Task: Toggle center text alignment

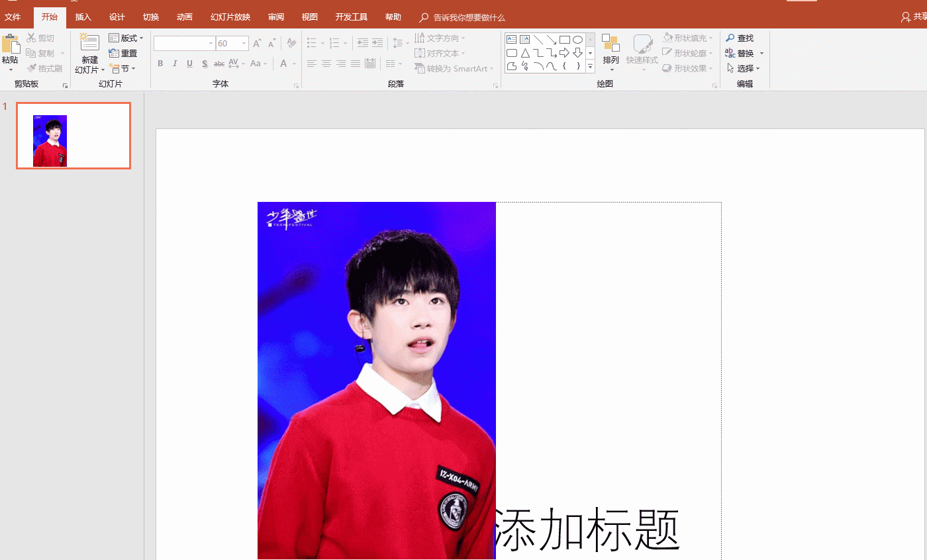Action: (326, 64)
